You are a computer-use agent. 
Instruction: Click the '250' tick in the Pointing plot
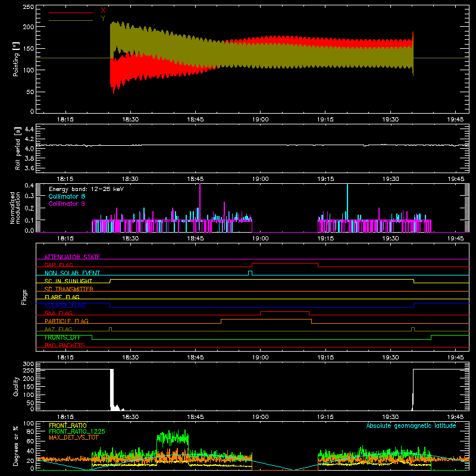(x=29, y=7)
